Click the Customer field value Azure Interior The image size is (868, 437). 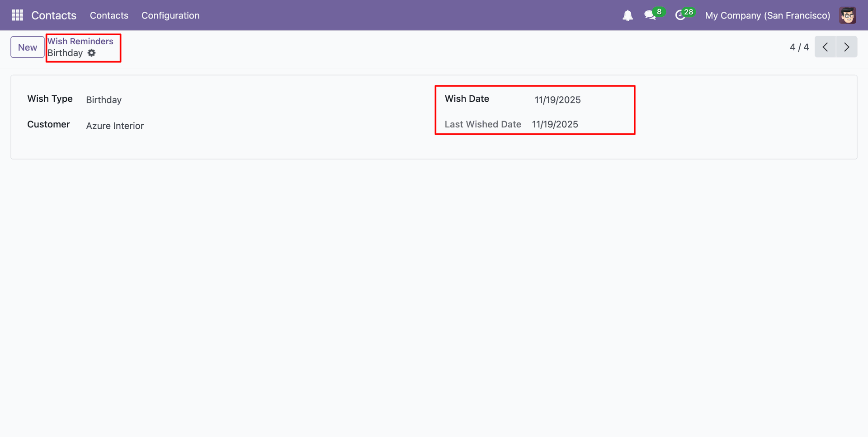tap(115, 126)
